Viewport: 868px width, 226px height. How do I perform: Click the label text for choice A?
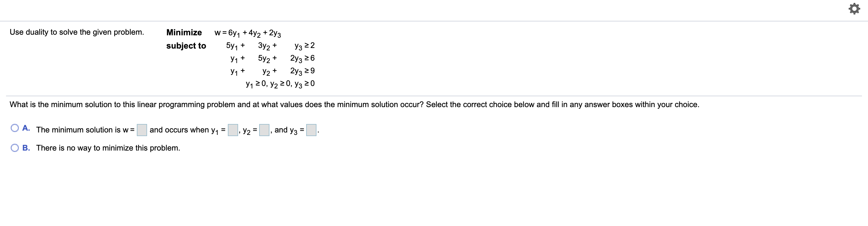(26, 128)
